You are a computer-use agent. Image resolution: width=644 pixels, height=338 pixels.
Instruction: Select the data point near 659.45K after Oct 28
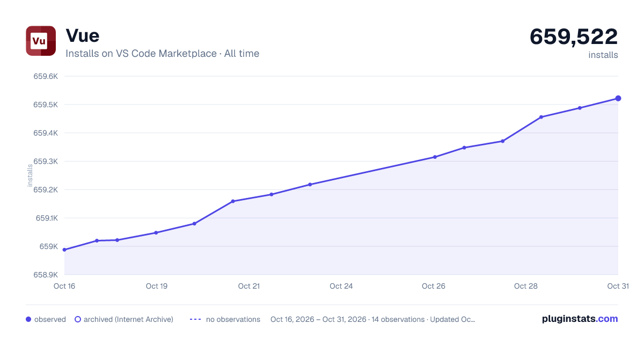[x=541, y=117]
